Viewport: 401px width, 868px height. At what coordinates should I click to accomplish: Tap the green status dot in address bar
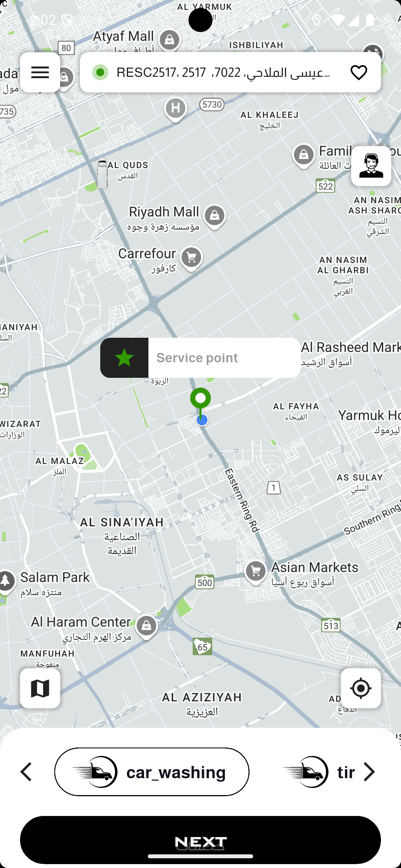click(x=100, y=72)
